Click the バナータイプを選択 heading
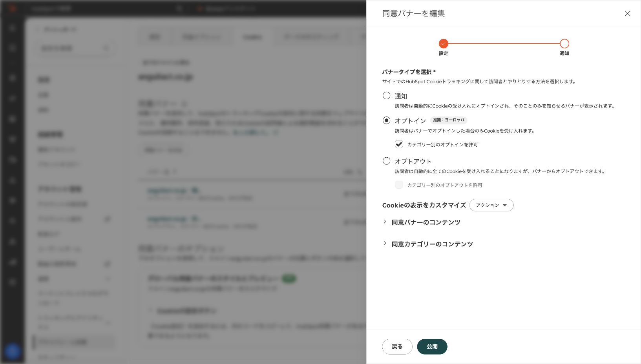 pos(409,72)
